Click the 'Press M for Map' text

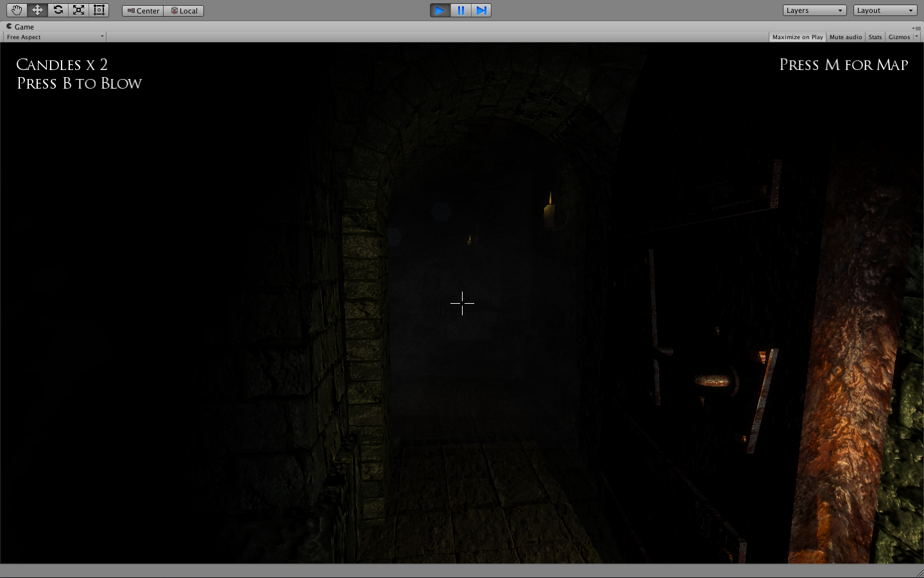[844, 65]
